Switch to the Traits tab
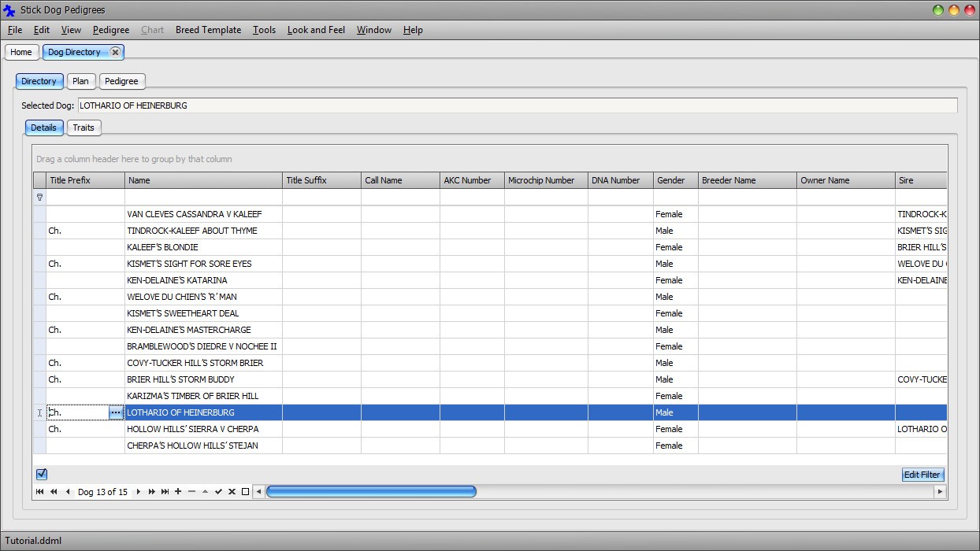 pyautogui.click(x=84, y=128)
